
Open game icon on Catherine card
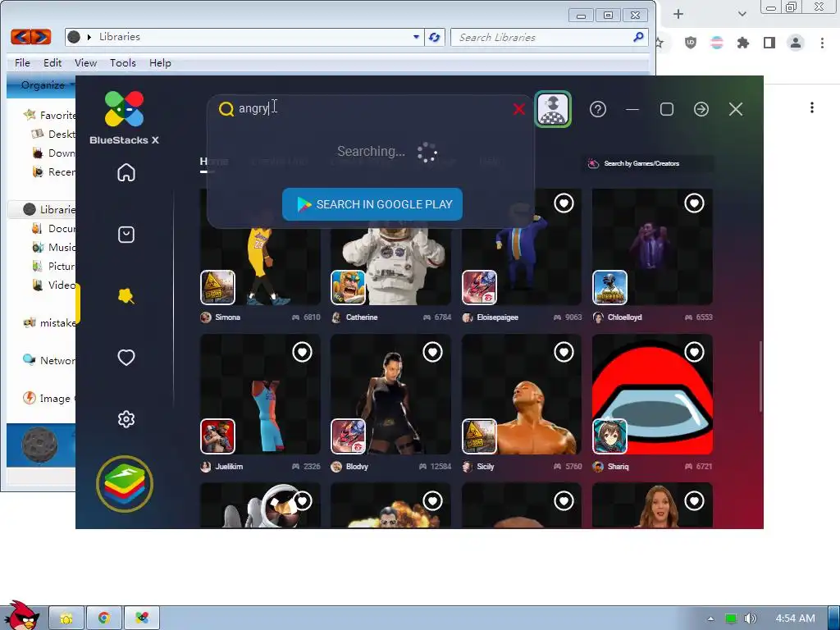click(348, 287)
